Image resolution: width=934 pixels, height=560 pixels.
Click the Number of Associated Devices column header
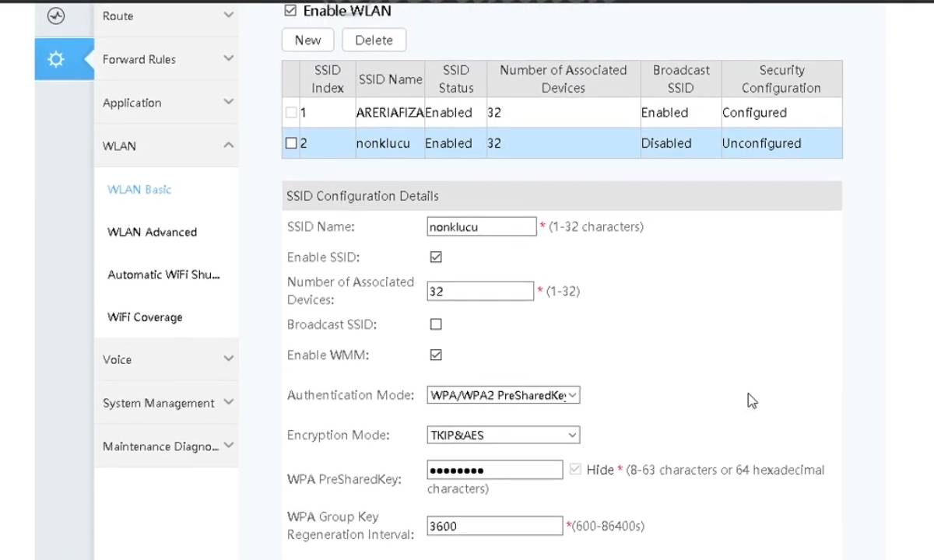click(563, 79)
